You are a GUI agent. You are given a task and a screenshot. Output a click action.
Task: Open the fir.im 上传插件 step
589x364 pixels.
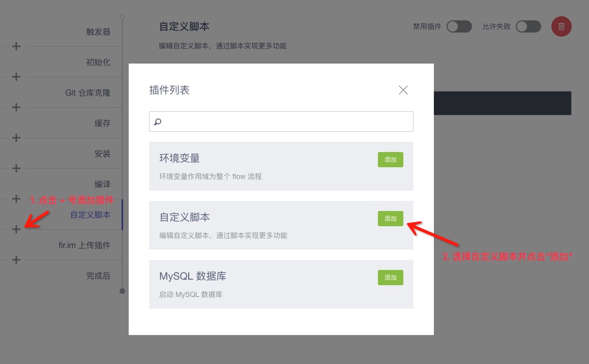(84, 245)
